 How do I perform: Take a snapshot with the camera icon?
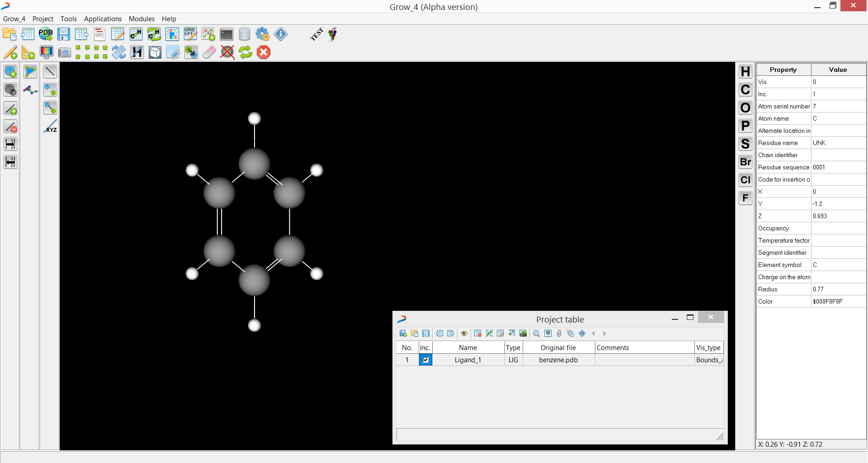coord(65,52)
